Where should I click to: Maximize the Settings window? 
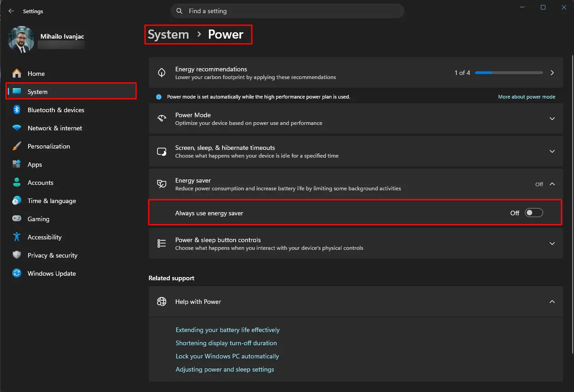click(543, 7)
